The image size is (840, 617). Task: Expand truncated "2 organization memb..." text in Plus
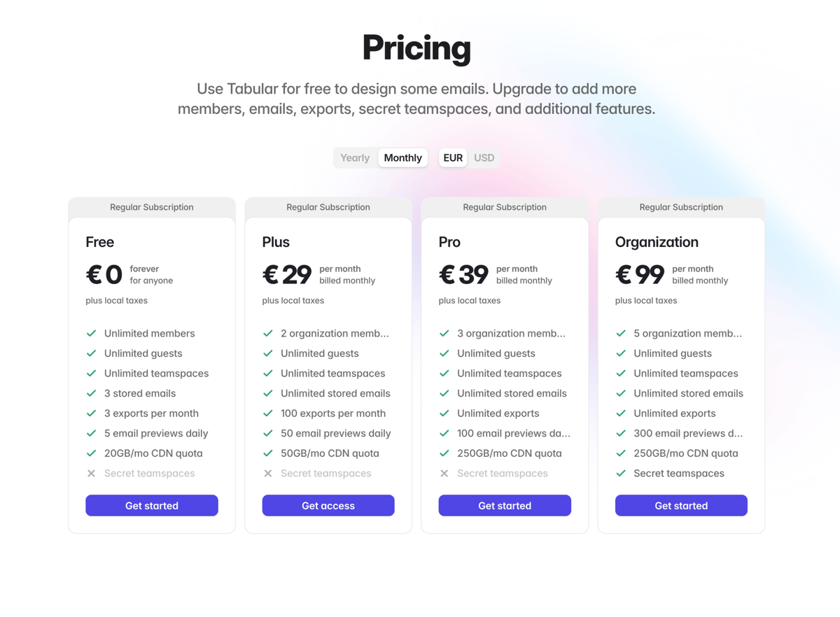coord(336,334)
